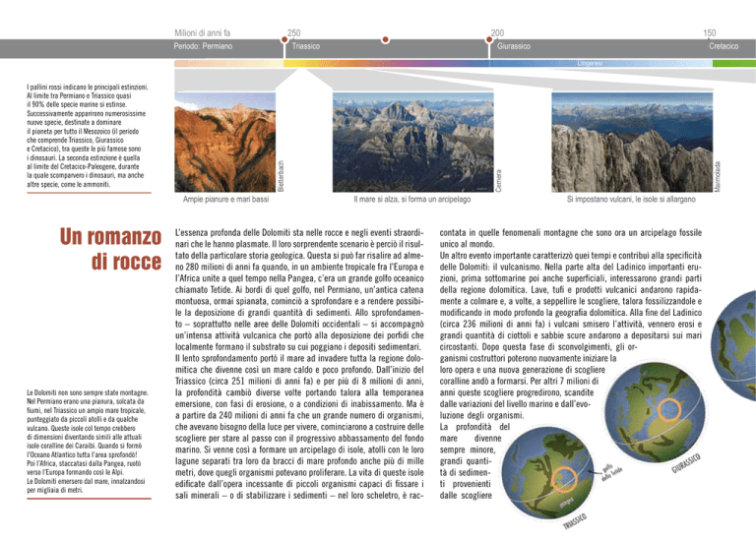Open the Cernera mountain photo
The height and width of the screenshot is (540, 756).
click(413, 142)
